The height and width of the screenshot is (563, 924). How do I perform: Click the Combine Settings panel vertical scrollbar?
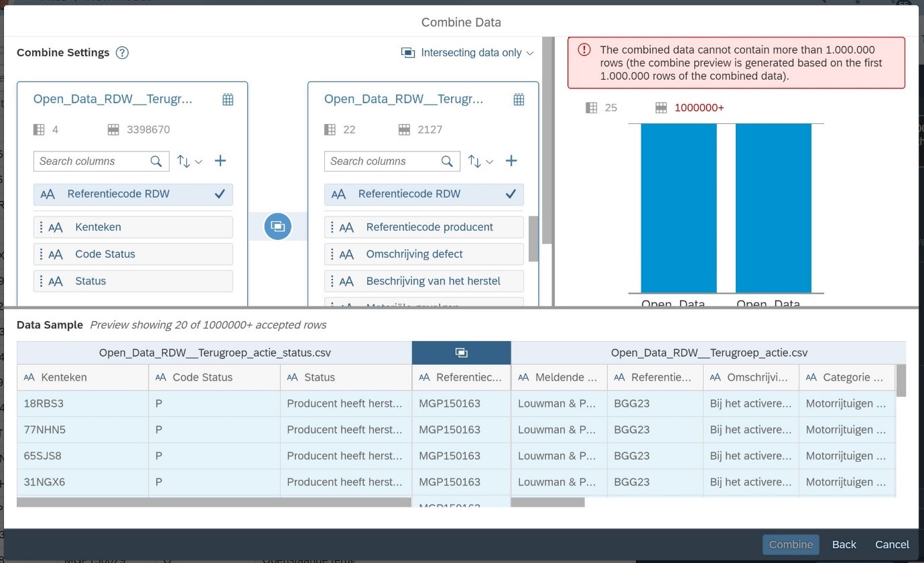(547, 141)
